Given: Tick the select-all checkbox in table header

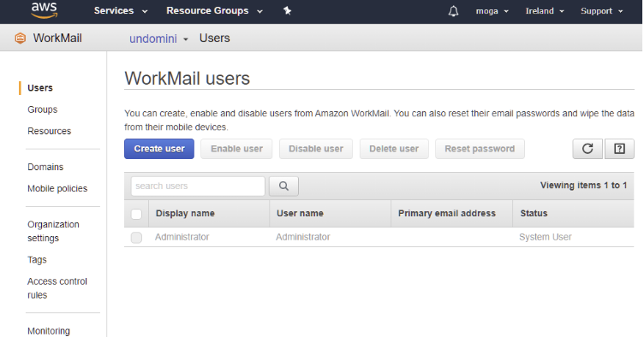Looking at the screenshot, I should 136,214.
